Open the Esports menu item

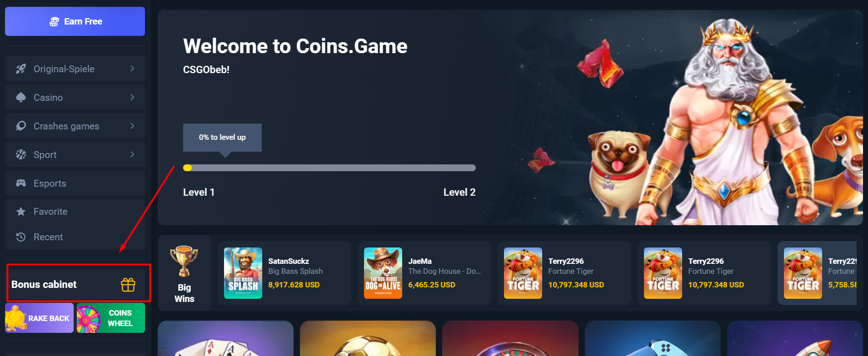pyautogui.click(x=75, y=183)
